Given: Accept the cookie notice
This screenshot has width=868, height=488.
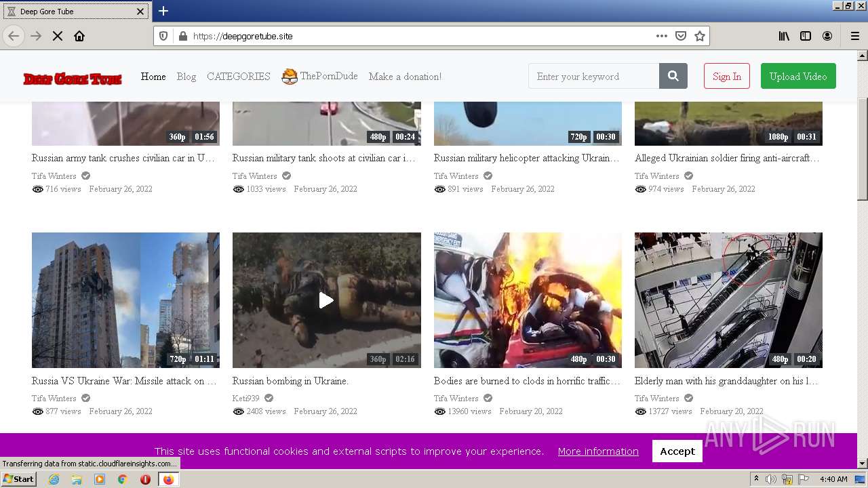Looking at the screenshot, I should pos(677,451).
